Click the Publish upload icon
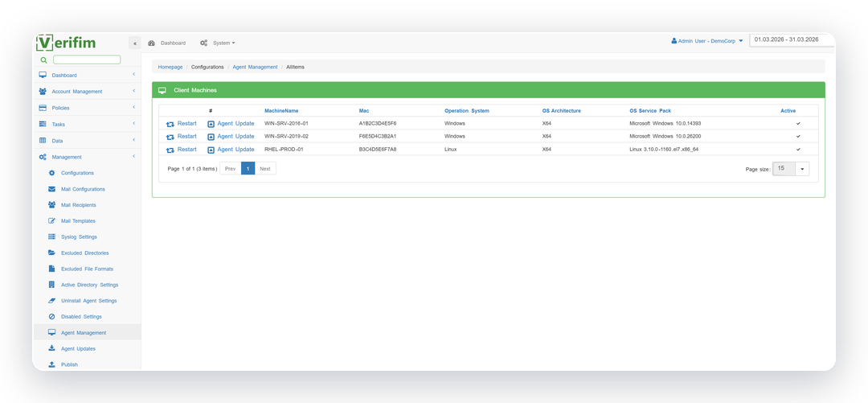The image size is (868, 403). pos(51,364)
